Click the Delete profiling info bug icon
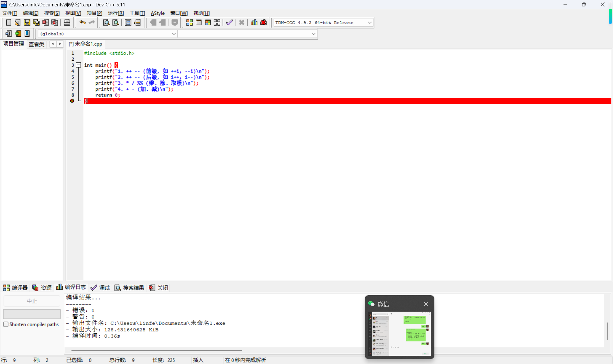Screen dimensions: 613x364 point(263,22)
